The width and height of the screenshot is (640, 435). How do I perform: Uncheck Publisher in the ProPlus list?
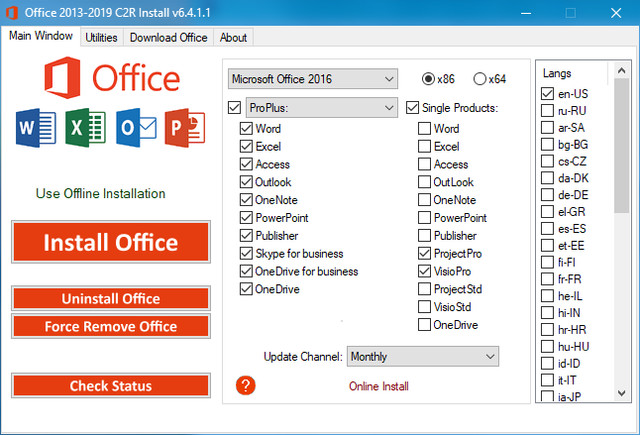point(247,236)
